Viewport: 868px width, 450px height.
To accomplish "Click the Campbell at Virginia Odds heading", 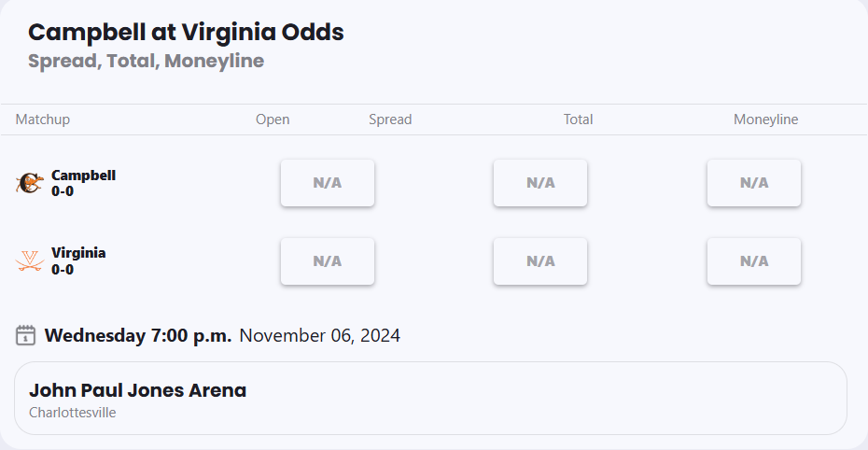I will tap(186, 33).
